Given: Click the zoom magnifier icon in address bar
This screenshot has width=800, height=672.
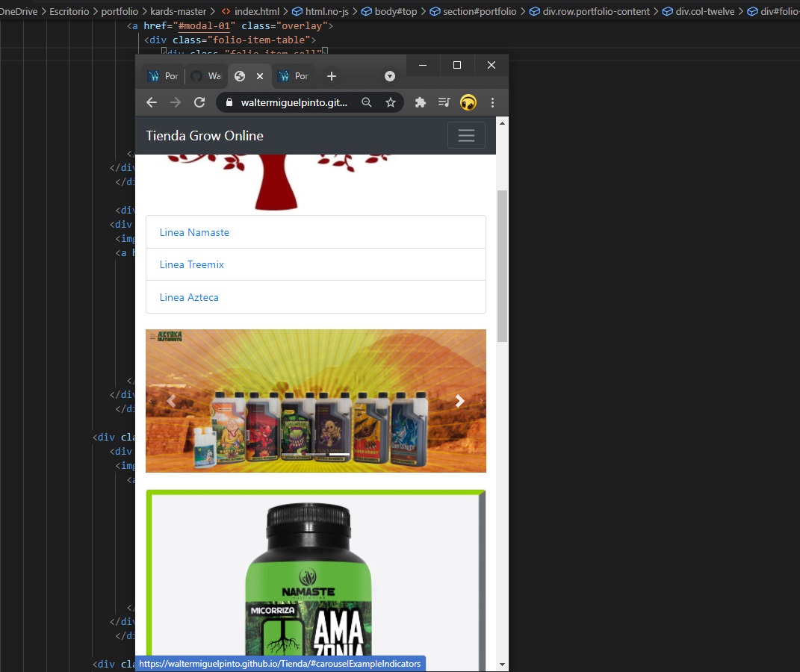Looking at the screenshot, I should tap(367, 103).
